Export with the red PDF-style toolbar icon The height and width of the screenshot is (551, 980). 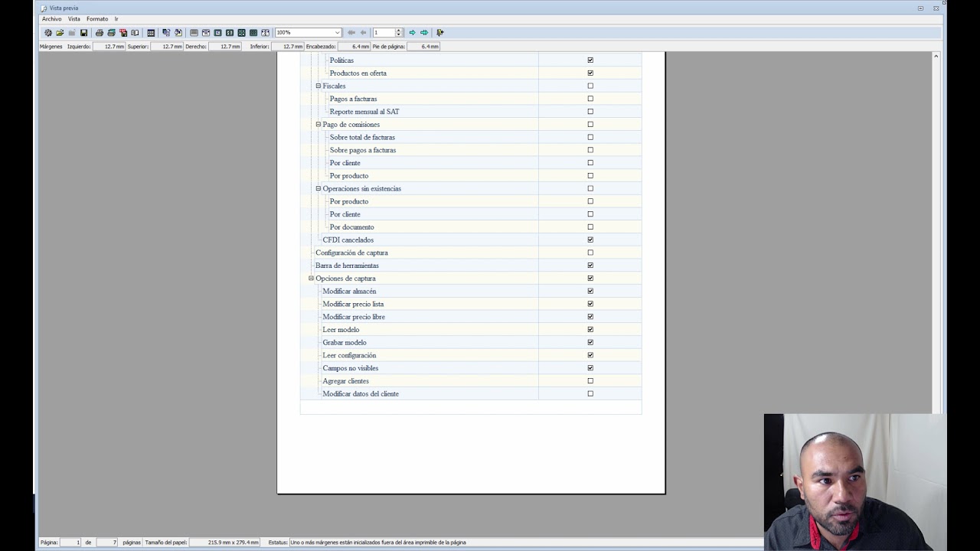[x=123, y=33]
